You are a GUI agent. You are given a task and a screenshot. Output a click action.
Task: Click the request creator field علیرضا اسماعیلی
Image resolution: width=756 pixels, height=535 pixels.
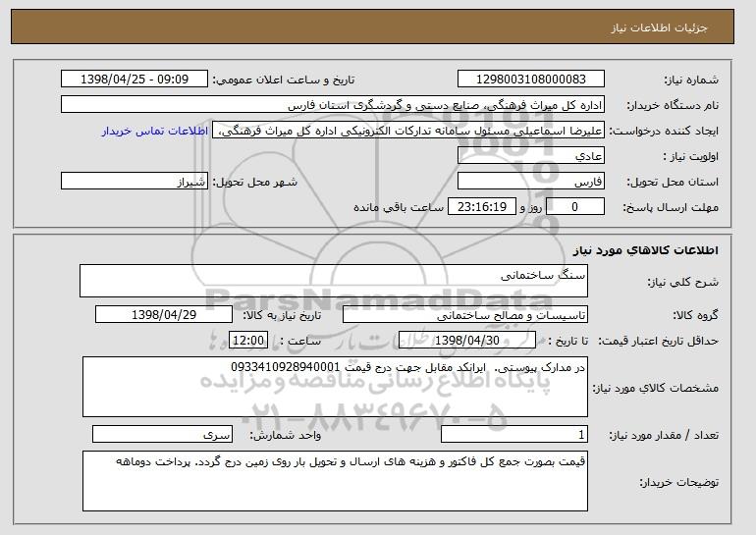[x=408, y=131]
